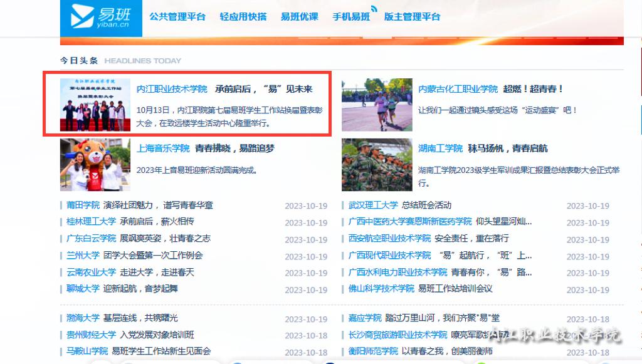The height and width of the screenshot is (364, 642).
Task: Open 公共管理平台 in the navigation
Action: 177,17
